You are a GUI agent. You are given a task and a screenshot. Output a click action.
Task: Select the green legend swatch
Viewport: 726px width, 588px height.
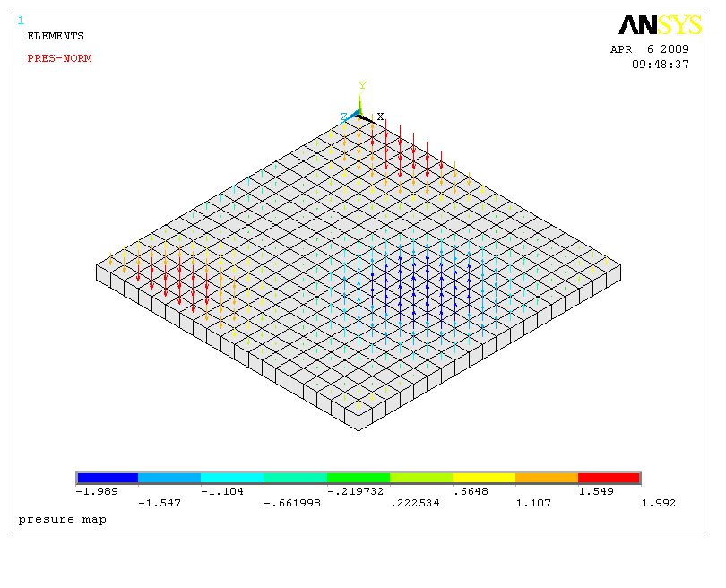click(x=359, y=478)
